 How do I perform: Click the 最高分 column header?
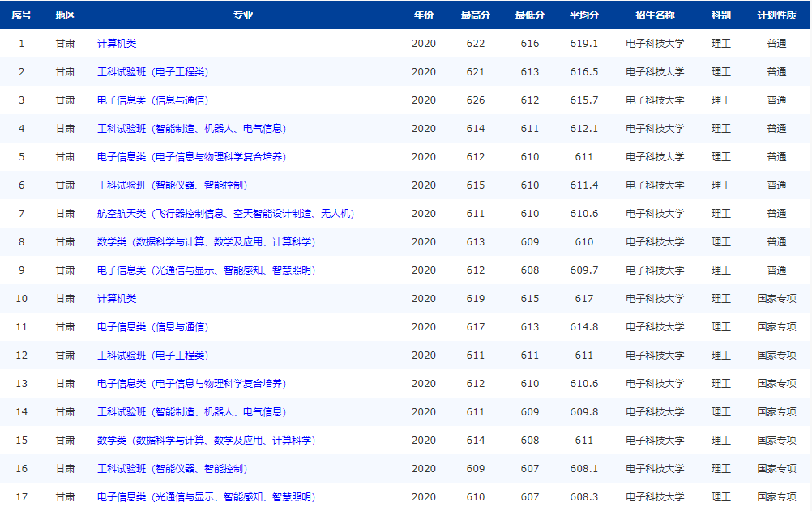point(476,15)
